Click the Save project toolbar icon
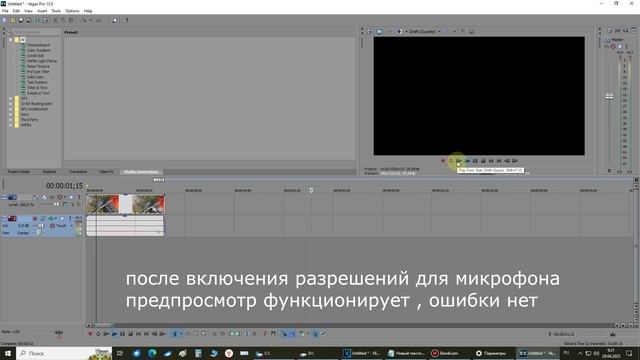 (21, 20)
